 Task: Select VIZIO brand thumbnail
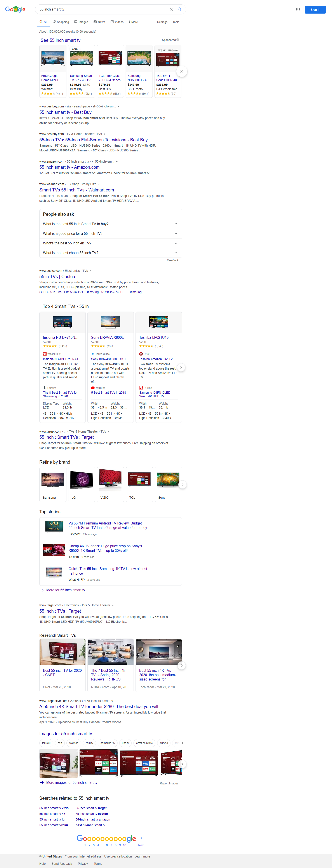(110, 484)
